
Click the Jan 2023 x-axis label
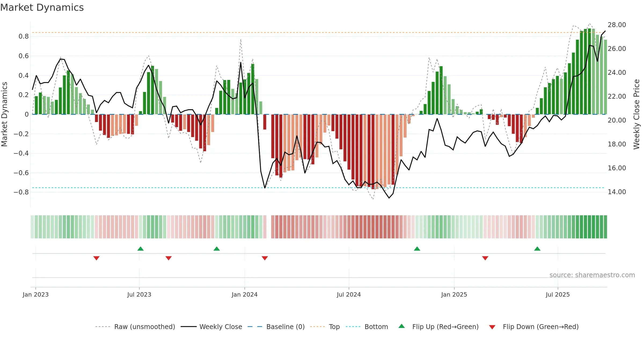[x=36, y=294]
